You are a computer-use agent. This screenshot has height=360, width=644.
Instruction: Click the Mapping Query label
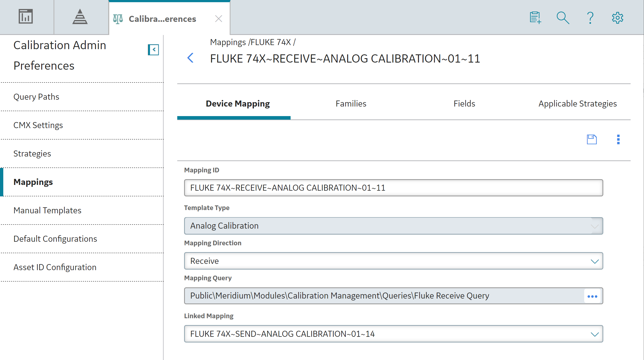[208, 278]
